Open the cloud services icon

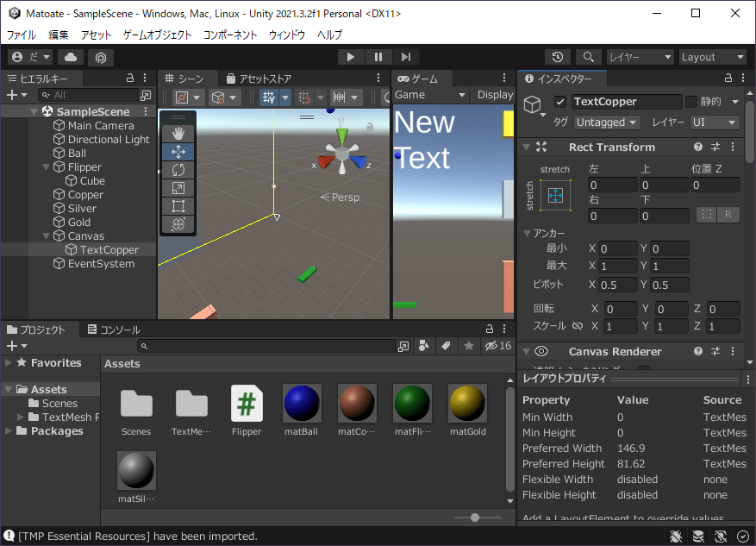(x=71, y=57)
